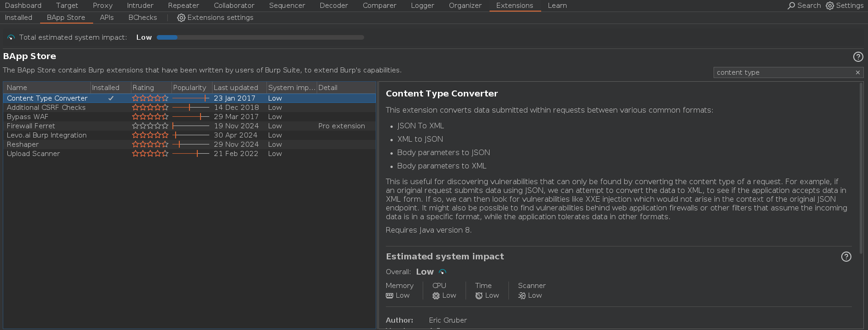Switch to the Dashboard tab
This screenshot has height=330, width=868.
click(x=23, y=6)
